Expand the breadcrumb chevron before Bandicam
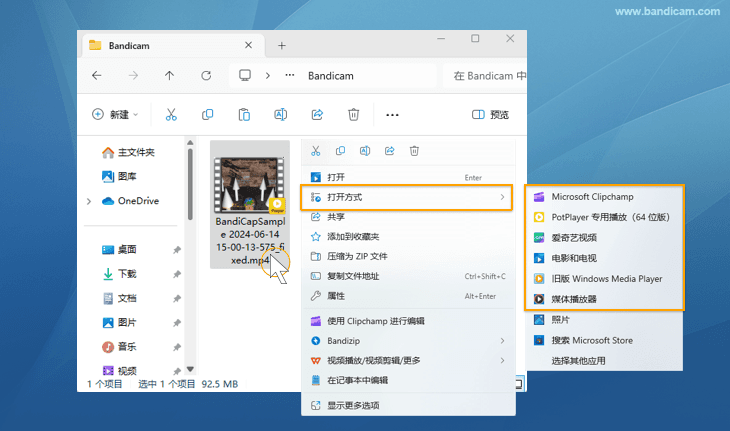Image resolution: width=730 pixels, height=431 pixels. 268,75
